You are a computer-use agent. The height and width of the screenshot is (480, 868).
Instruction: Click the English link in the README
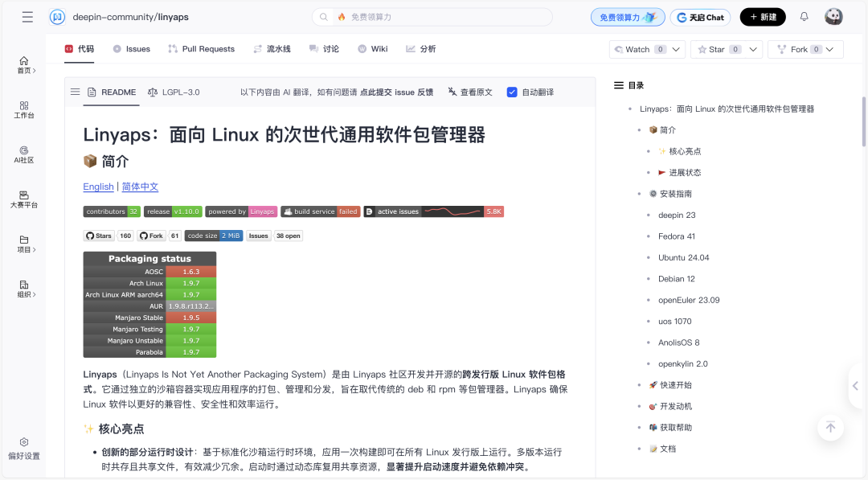click(x=97, y=187)
